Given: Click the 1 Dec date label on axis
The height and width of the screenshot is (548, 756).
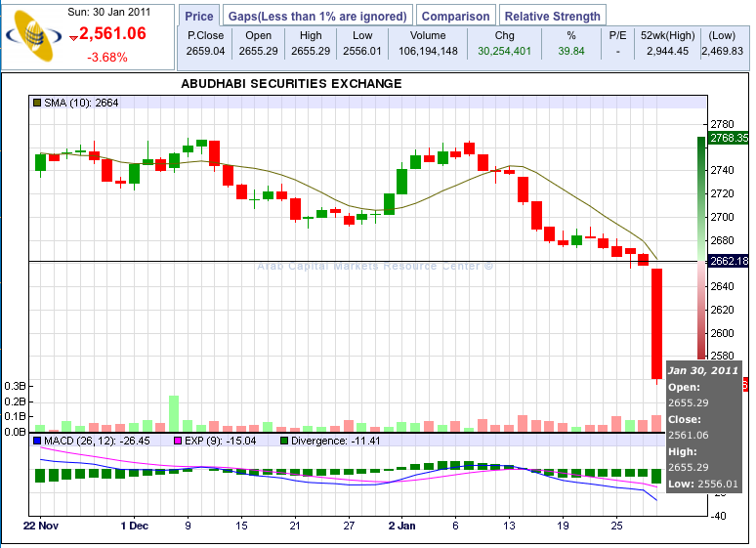Looking at the screenshot, I should (135, 526).
